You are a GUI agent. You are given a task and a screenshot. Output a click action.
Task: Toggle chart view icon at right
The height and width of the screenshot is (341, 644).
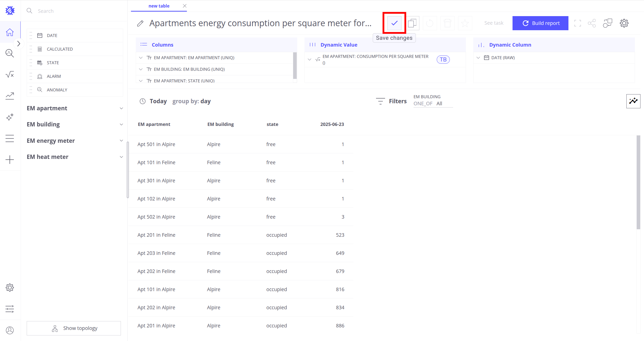click(633, 101)
